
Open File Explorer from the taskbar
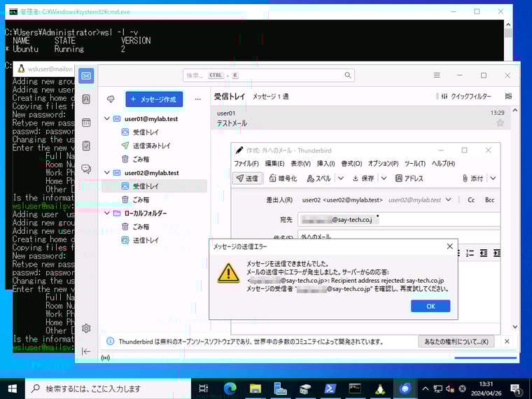(255, 388)
